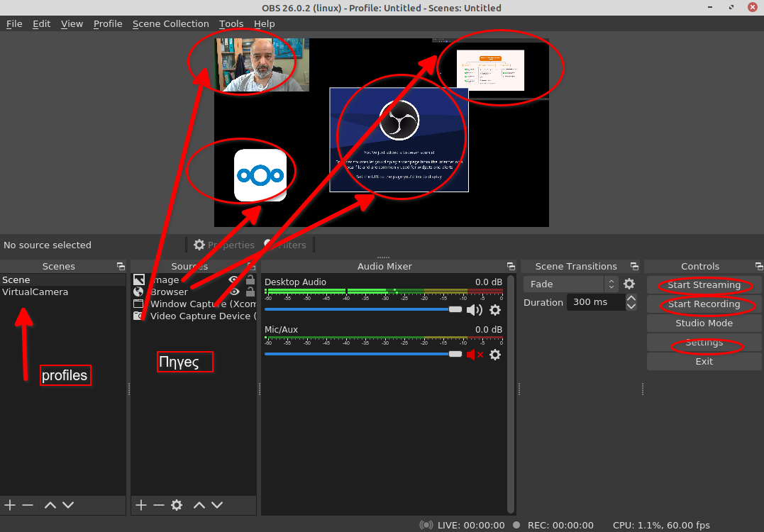Remove source with minus icon in Sources
Screen dimensions: 764x532
coord(159,505)
